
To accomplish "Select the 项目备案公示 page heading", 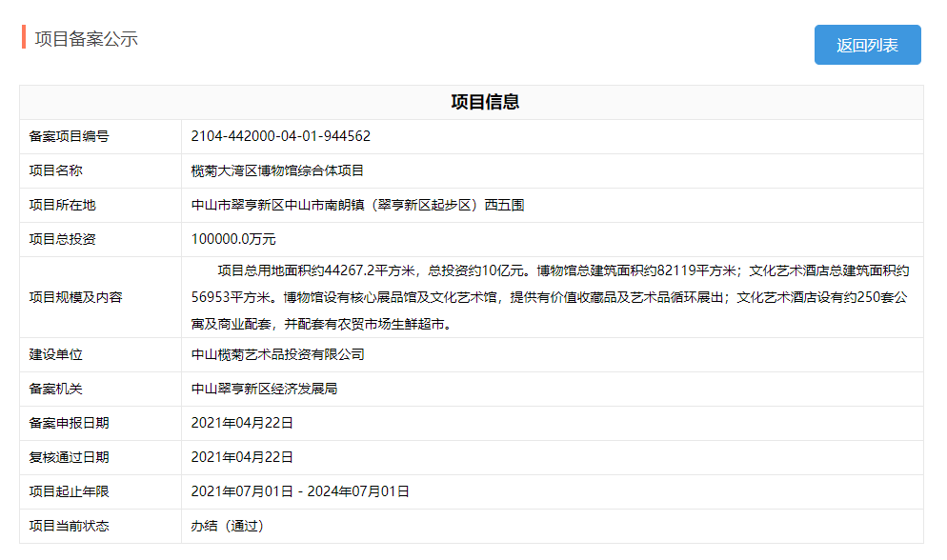I will [87, 39].
